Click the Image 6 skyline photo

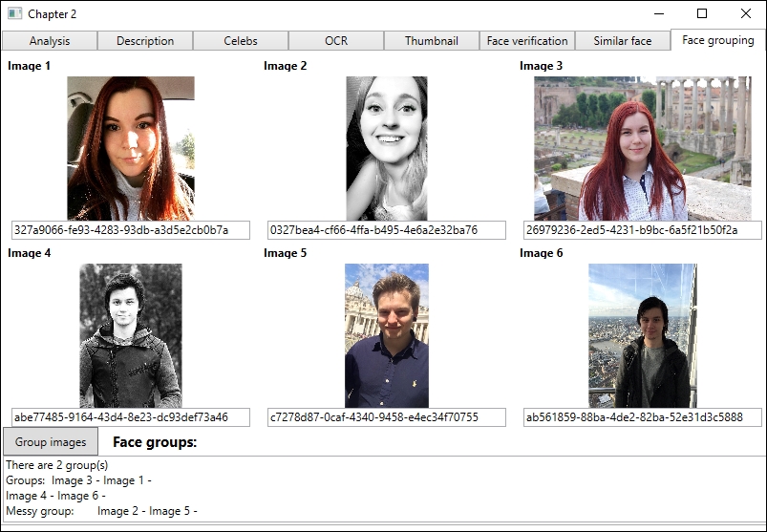coord(643,335)
